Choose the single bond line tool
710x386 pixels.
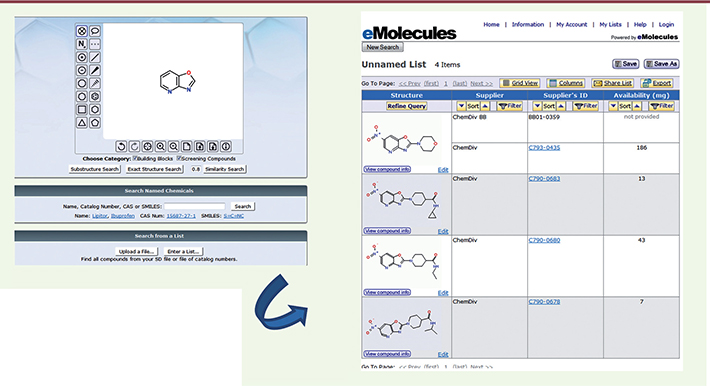(95, 57)
